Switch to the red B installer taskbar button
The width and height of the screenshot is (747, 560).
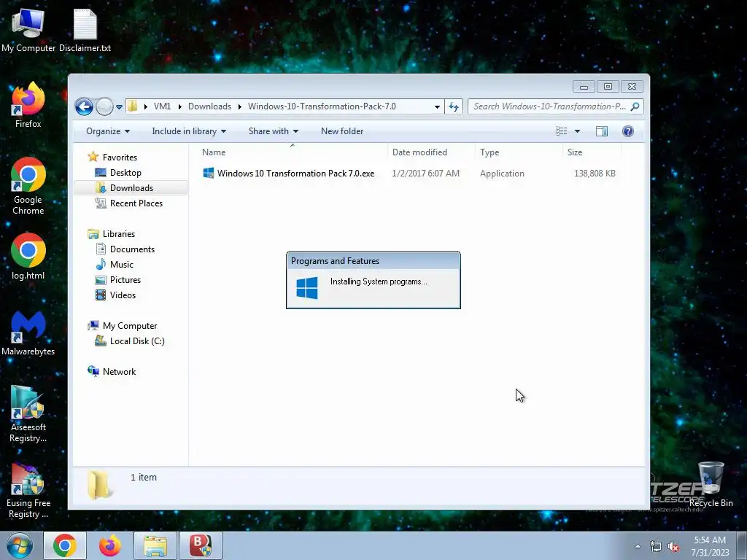(x=200, y=545)
